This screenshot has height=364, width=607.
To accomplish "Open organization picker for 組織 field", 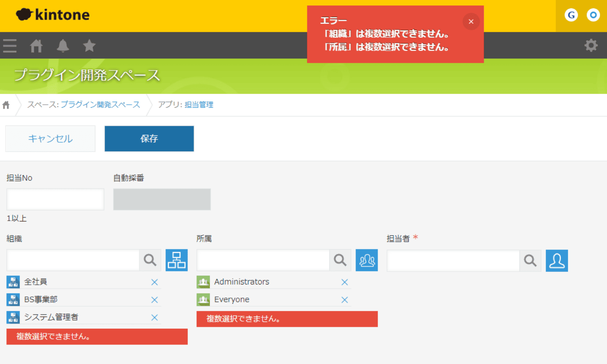I will [176, 260].
